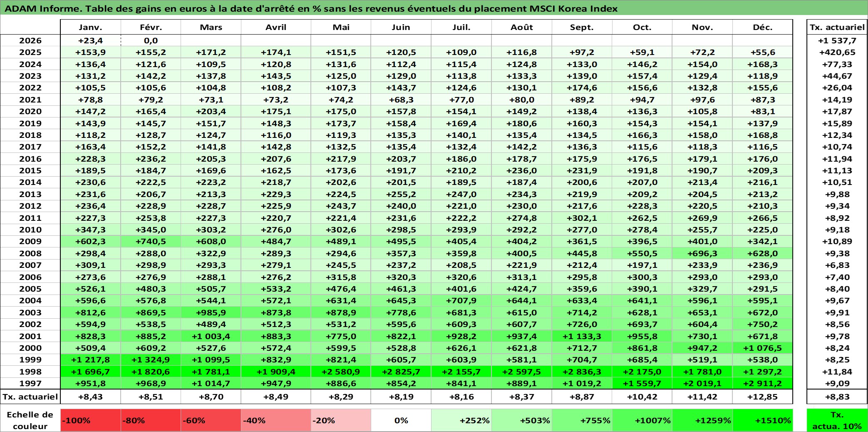This screenshot has height=432, width=868.
Task: Select the 0,0 cell for February 2026
Action: tap(151, 40)
